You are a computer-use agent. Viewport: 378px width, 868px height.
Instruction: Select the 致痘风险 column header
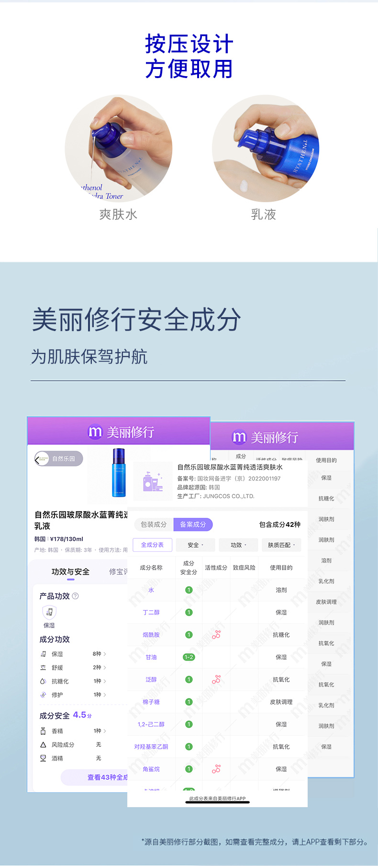244,568
